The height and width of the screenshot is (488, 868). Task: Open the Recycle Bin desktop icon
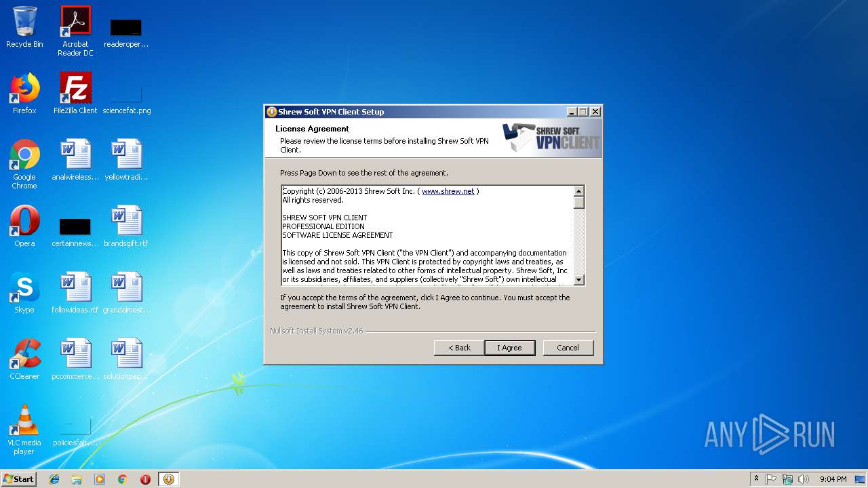point(24,27)
